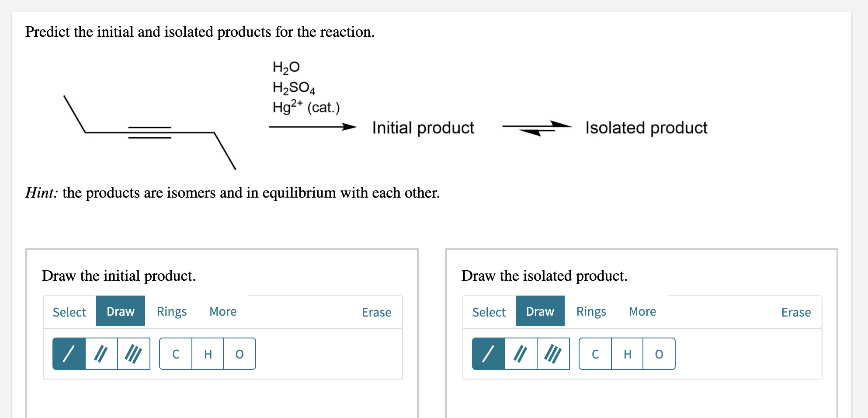
Task: Open Rings tab in initial product editor
Action: tap(172, 311)
